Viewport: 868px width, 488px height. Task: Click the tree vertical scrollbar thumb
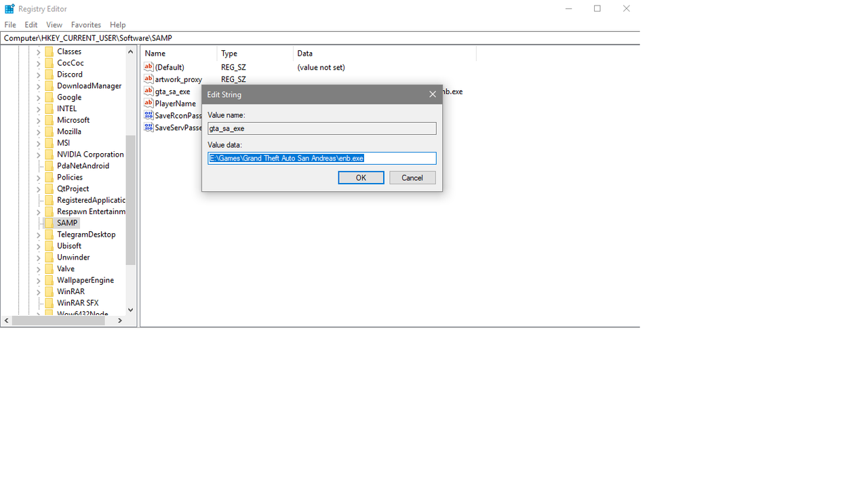tap(131, 200)
